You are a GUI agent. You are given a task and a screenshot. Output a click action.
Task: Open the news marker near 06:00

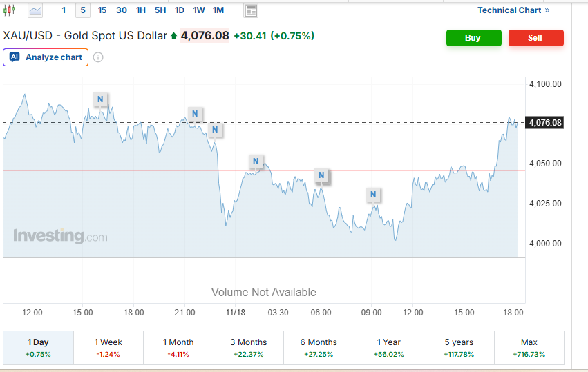point(321,176)
